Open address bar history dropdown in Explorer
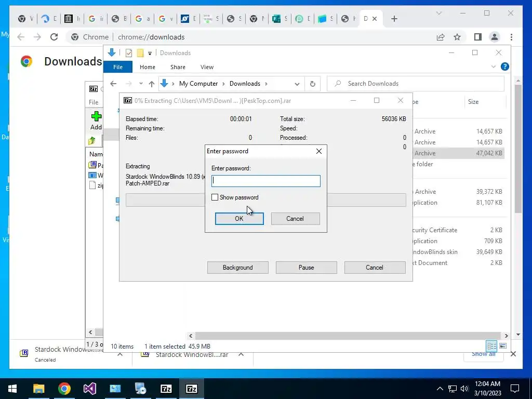The height and width of the screenshot is (399, 532). pos(297,84)
